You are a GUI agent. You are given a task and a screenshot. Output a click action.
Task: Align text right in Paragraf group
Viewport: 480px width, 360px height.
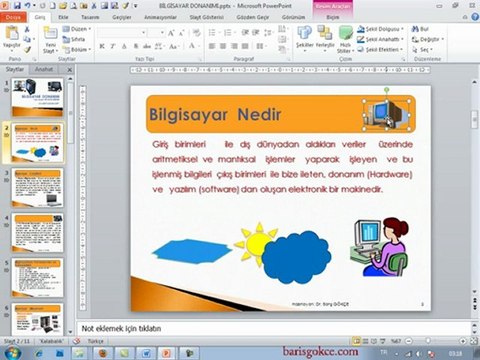[x=234, y=46]
